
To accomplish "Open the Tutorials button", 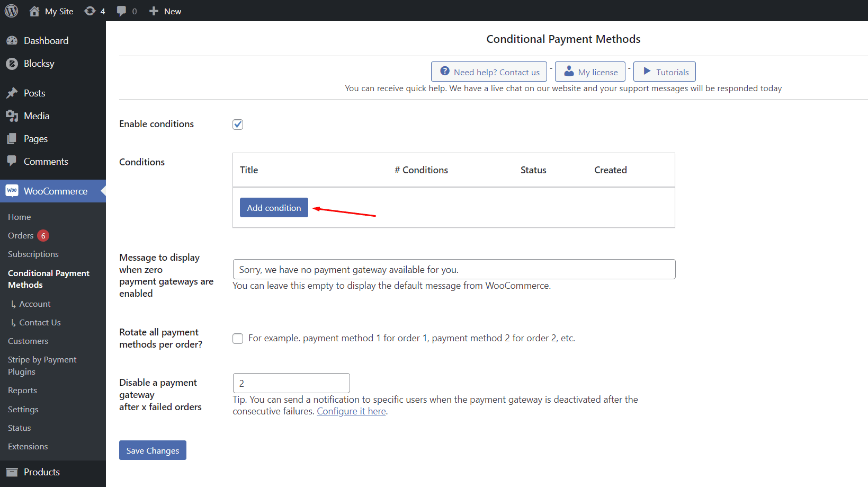I will (x=665, y=72).
